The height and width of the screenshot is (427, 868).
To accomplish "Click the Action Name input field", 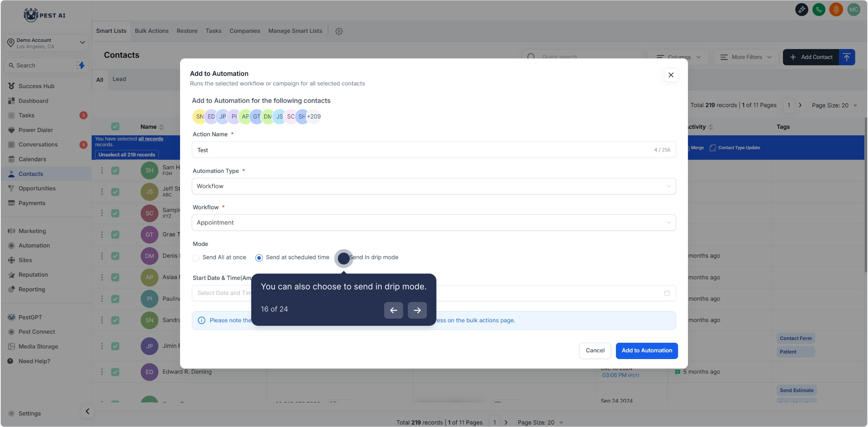I will tap(434, 150).
